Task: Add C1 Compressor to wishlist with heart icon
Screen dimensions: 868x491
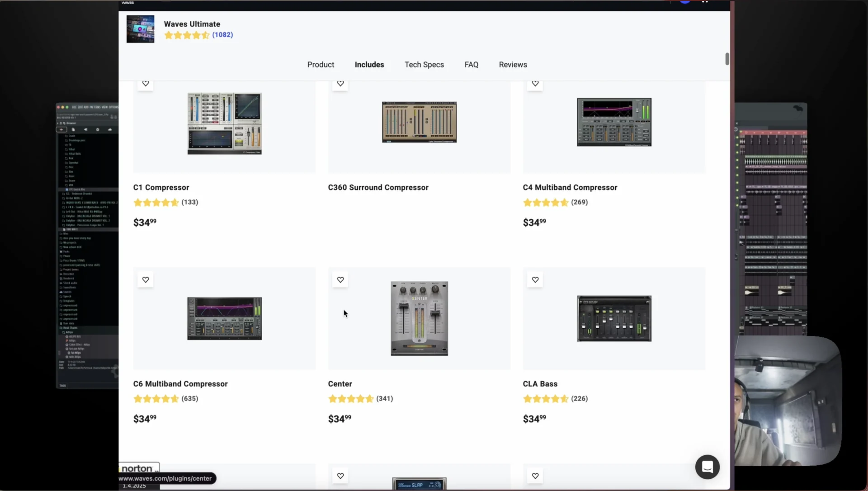Action: tap(146, 83)
